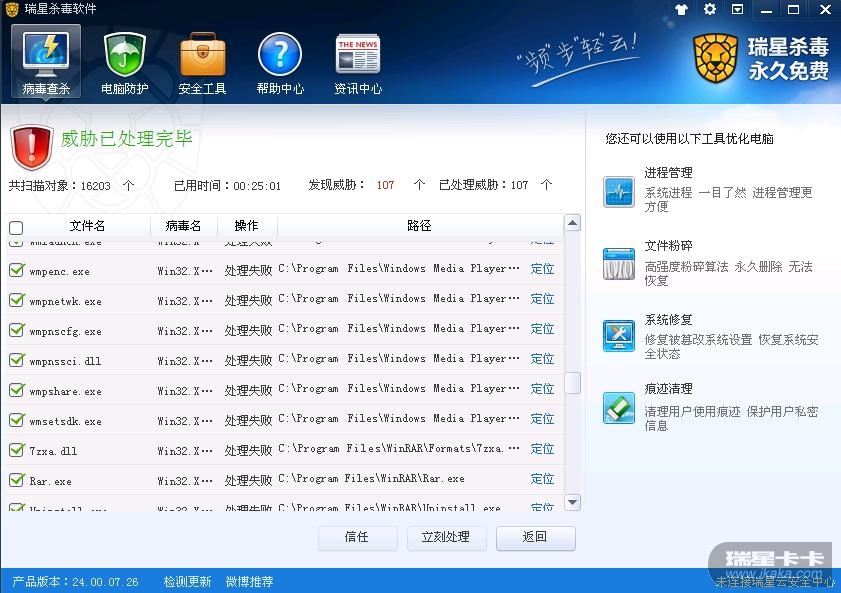841x593 pixels.
Task: Open 进程管理 process manager icon
Action: click(x=618, y=191)
